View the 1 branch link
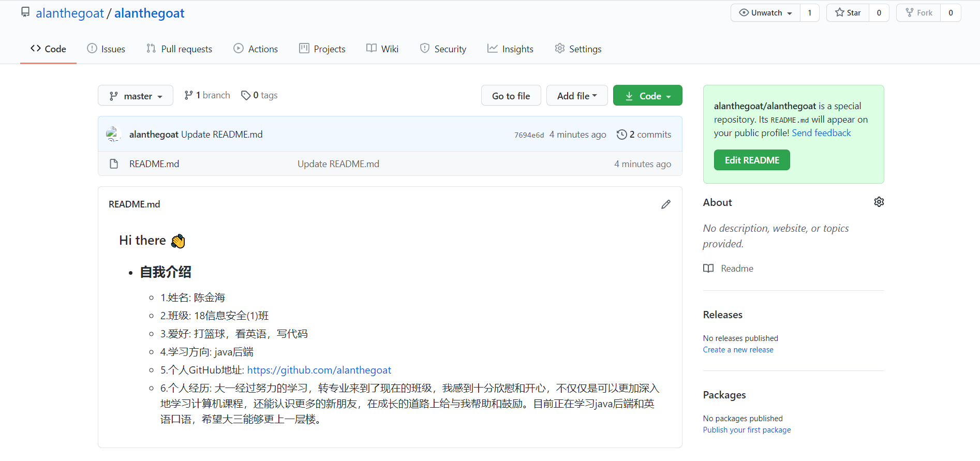Screen dimensions: 980x461 pos(207,95)
